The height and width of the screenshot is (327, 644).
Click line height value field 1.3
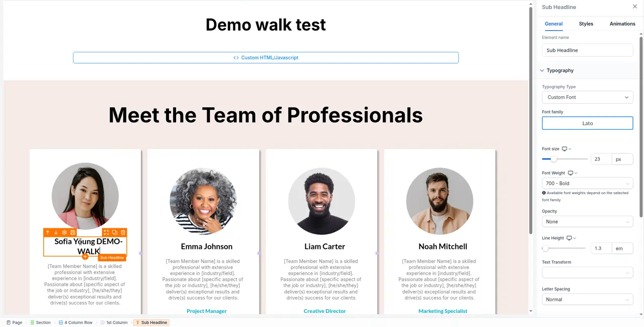click(601, 248)
